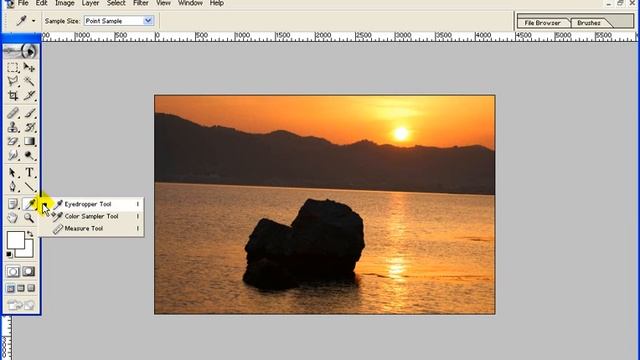Image resolution: width=640 pixels, height=360 pixels.
Task: Select the Type tool
Action: 29,173
